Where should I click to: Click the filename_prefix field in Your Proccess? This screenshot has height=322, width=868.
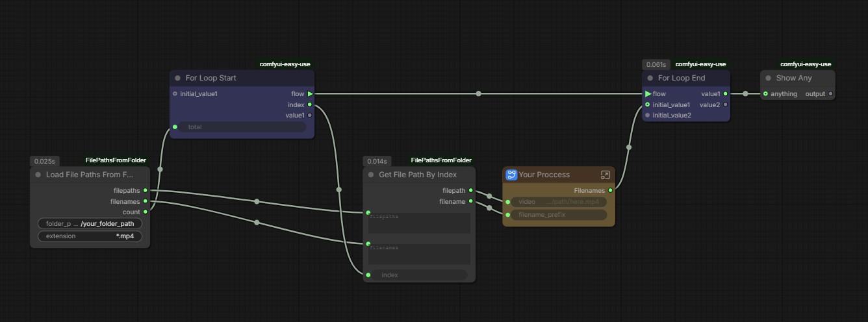(x=559, y=215)
